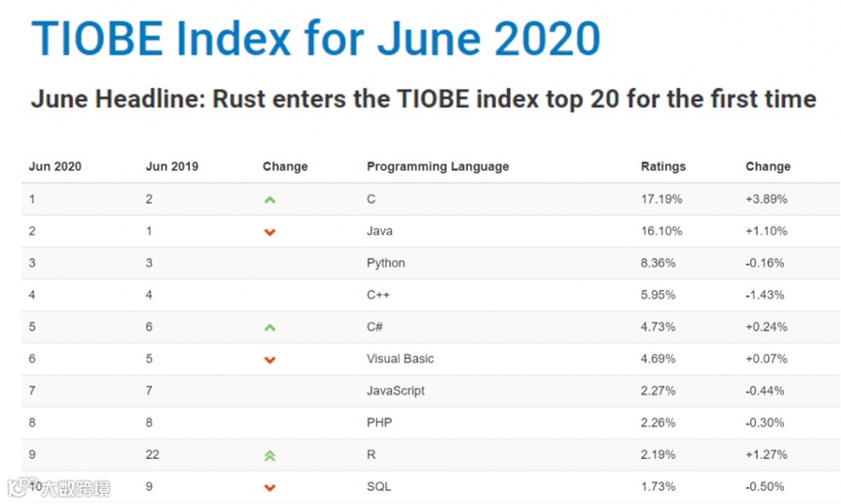
Task: Select the language name Python
Action: [385, 264]
